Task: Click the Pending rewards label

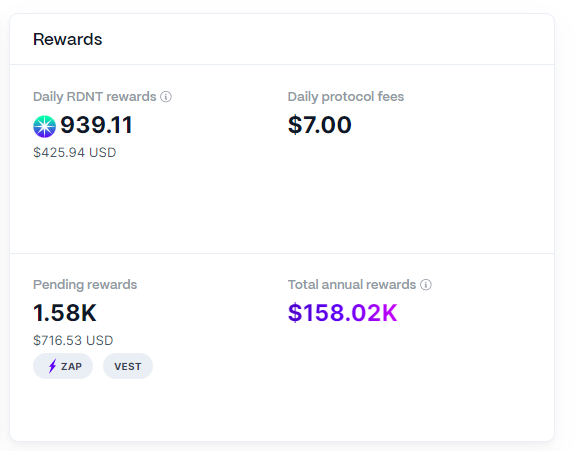Action: pyautogui.click(x=85, y=285)
